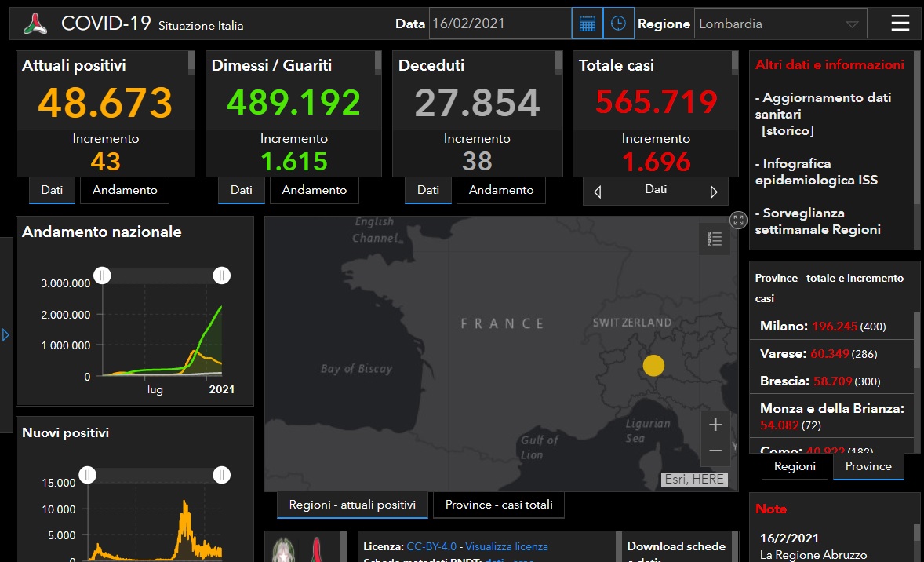924x562 pixels.
Task: Go to previous Totale casi view
Action: [598, 192]
